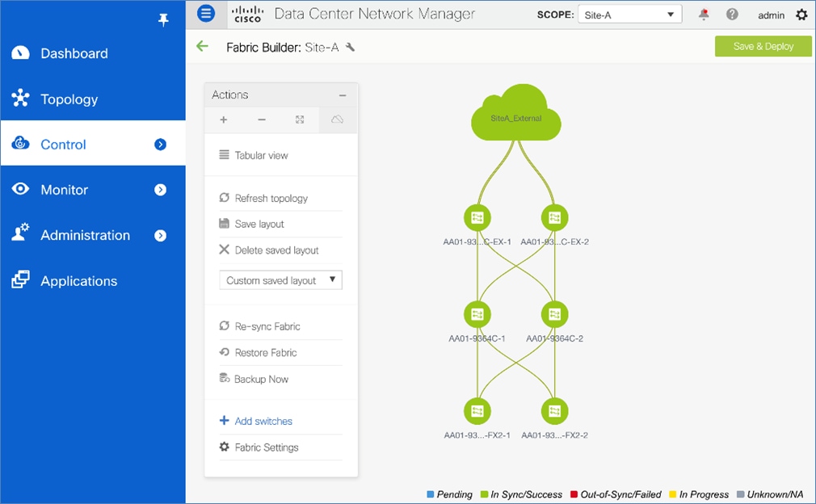Screen dimensions: 816x504
Task: Open Fabric Settings
Action: point(259,447)
